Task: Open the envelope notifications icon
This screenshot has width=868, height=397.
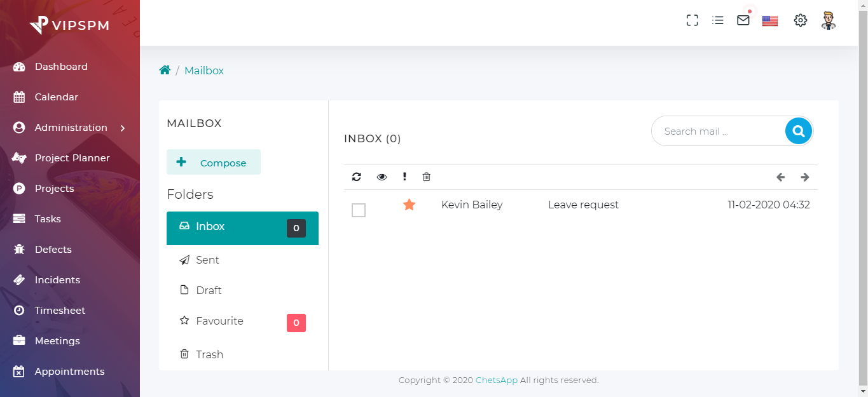Action: coord(743,20)
